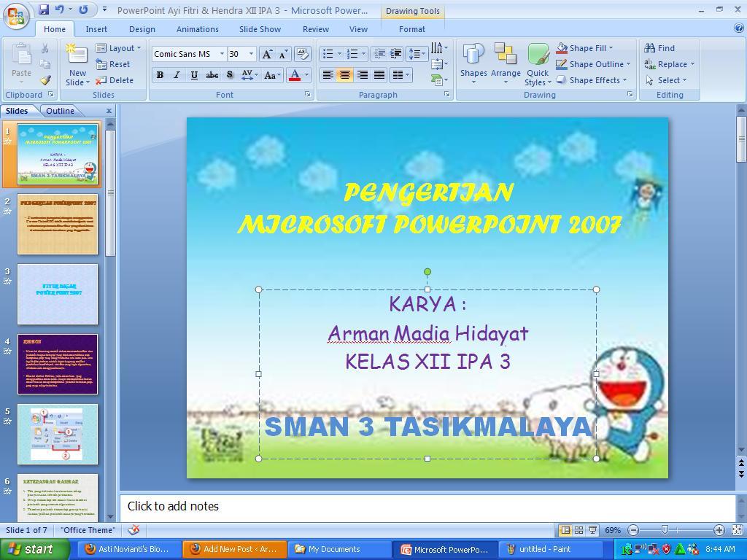Click the Delete slide button
The image size is (747, 560).
click(115, 80)
